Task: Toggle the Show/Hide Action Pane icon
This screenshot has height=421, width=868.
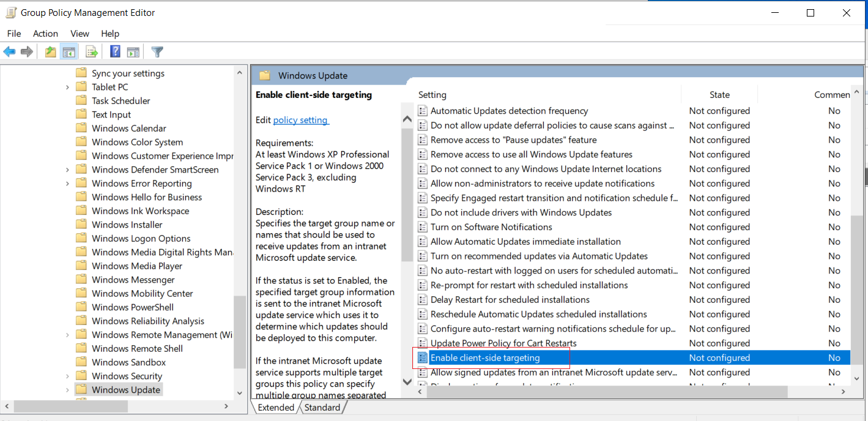Action: pos(133,52)
